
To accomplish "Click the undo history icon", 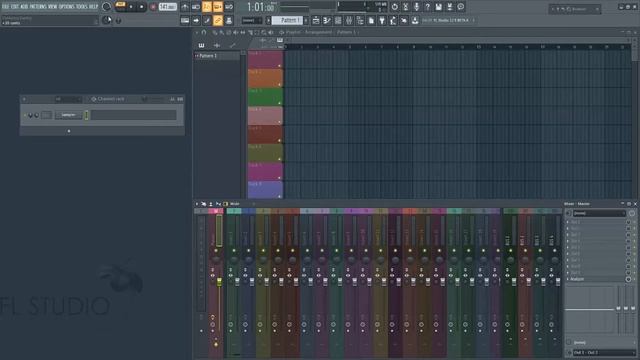I will 395,7.
